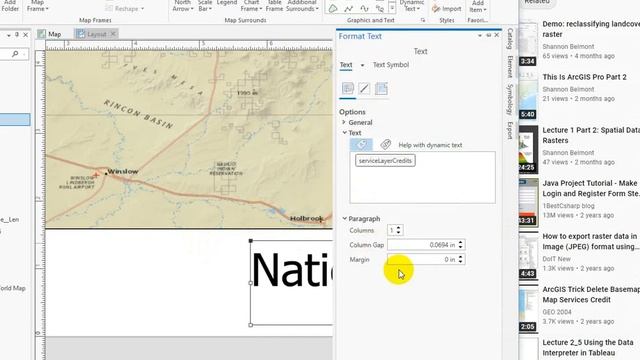Open Lecture 1 Part 2 video thumbnail

pyautogui.click(x=529, y=149)
